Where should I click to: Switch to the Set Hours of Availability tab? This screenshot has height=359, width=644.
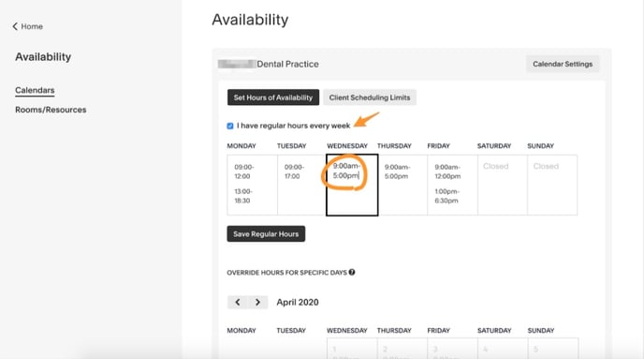[273, 97]
